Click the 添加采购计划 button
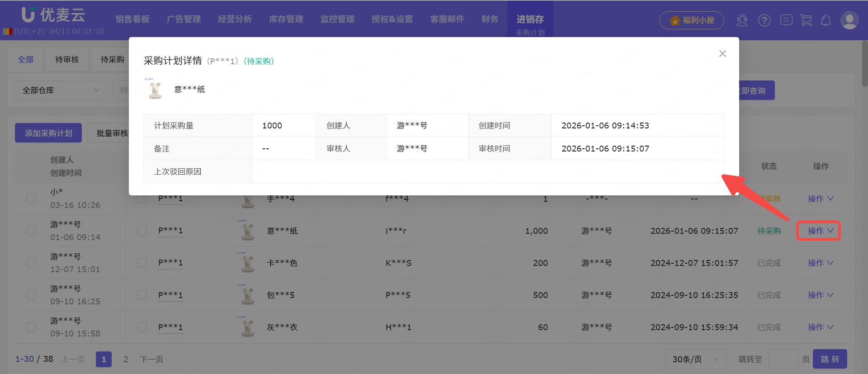Viewport: 868px width, 374px height. [48, 133]
